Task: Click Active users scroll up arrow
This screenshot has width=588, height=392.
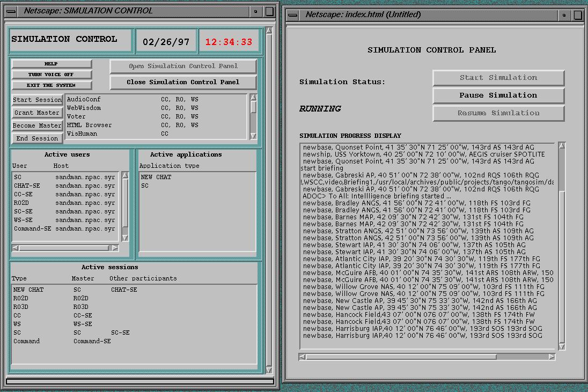Action: coord(125,175)
